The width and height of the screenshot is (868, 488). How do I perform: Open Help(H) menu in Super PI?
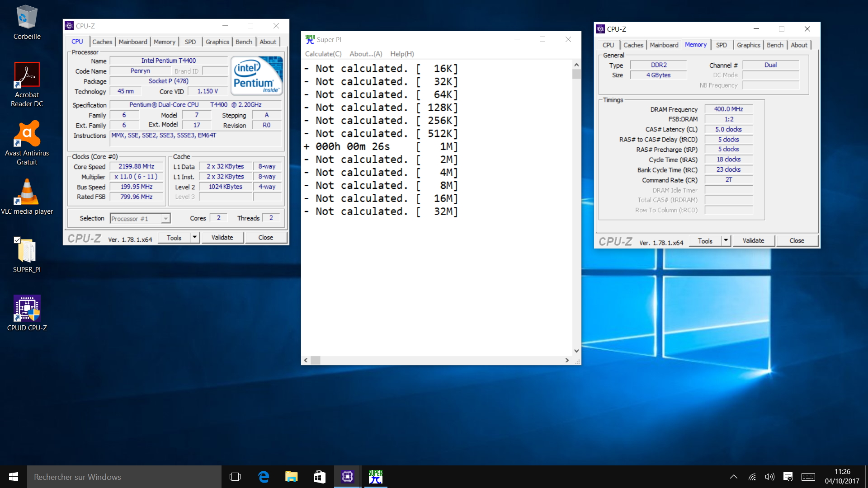tap(402, 54)
